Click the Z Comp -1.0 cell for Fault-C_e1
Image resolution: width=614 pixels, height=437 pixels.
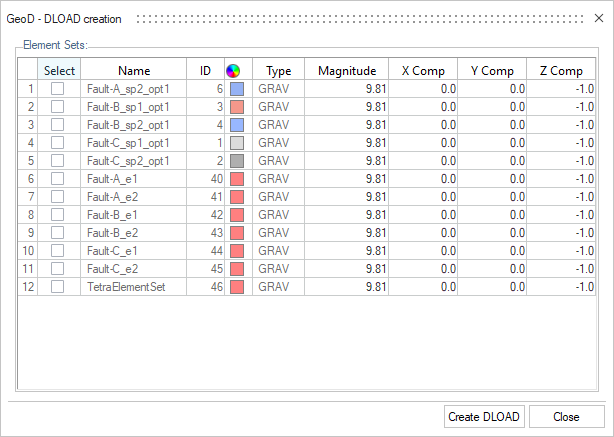[x=561, y=251]
